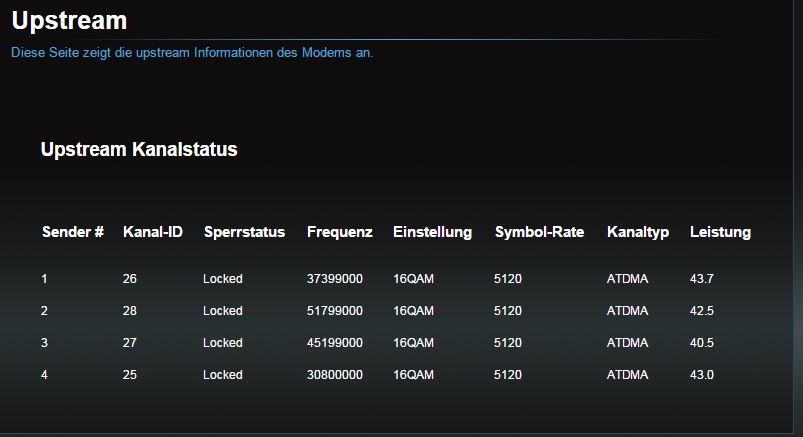Click the page description text under Upstream
This screenshot has width=803, height=437.
coord(192,52)
